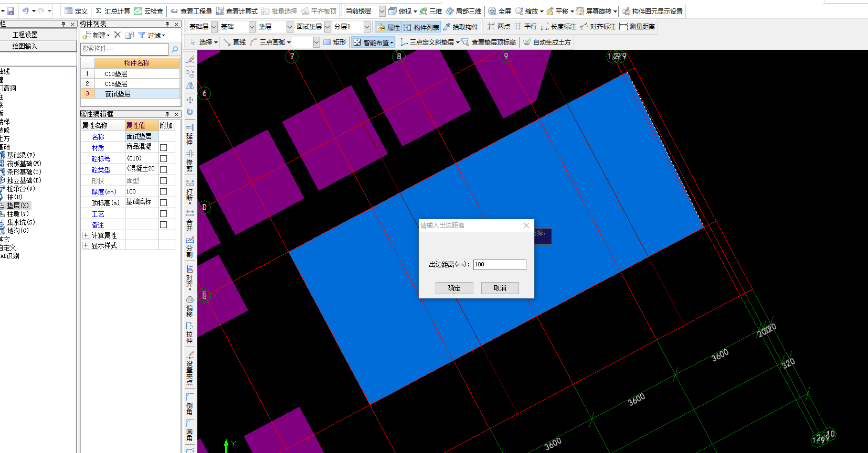Open the 定义 (Define) tool
The width and height of the screenshot is (868, 453).
[x=76, y=11]
